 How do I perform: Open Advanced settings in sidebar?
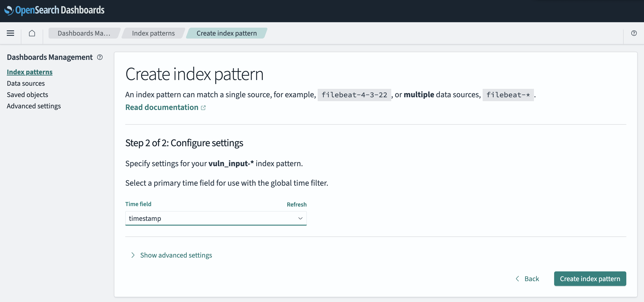[34, 106]
